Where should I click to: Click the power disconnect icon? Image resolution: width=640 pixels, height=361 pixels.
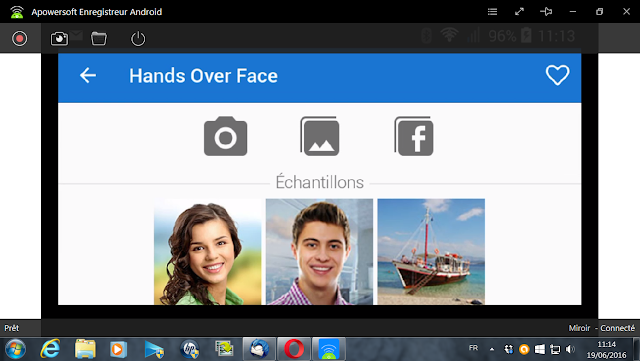(138, 39)
